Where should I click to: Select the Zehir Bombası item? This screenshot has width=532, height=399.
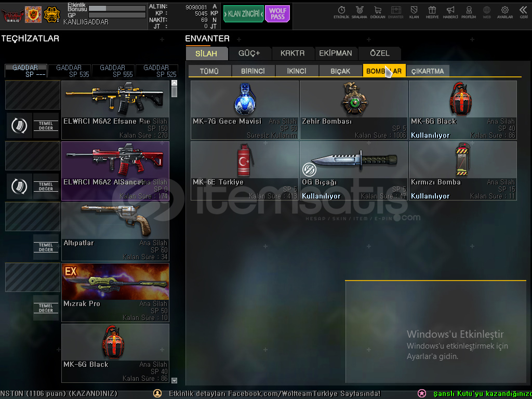tap(353, 110)
